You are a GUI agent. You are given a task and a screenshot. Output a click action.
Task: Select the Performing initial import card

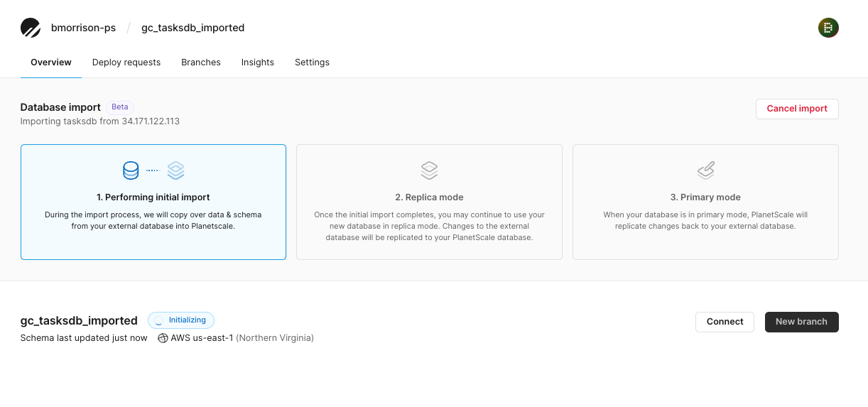[x=153, y=202]
